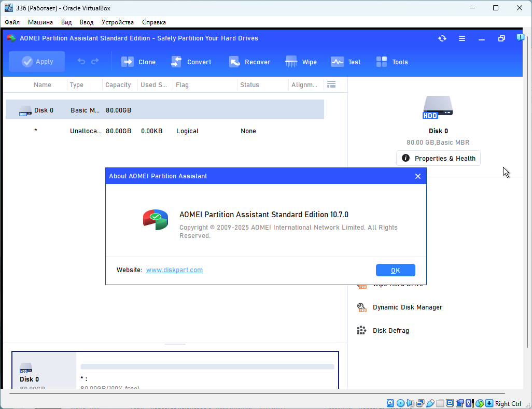Open the Recover tool

click(249, 62)
